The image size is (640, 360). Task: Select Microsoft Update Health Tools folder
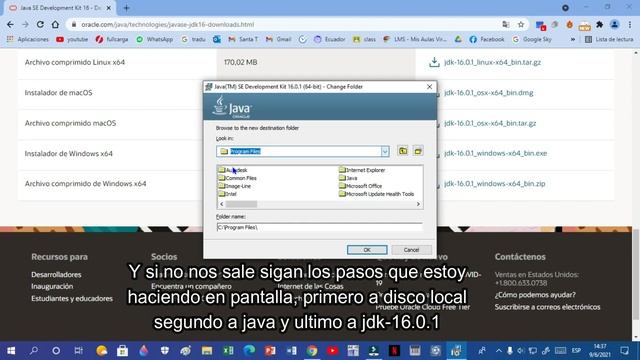pyautogui.click(x=376, y=194)
